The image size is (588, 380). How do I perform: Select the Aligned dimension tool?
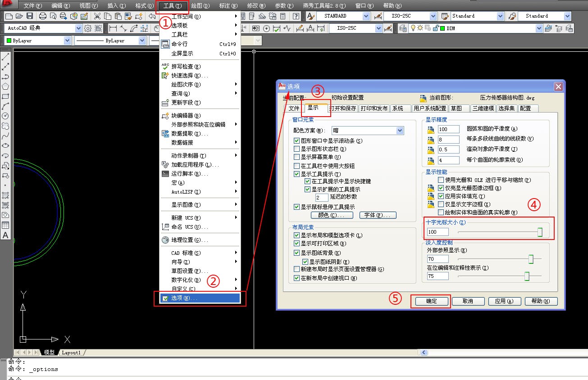pyautogui.click(x=123, y=28)
